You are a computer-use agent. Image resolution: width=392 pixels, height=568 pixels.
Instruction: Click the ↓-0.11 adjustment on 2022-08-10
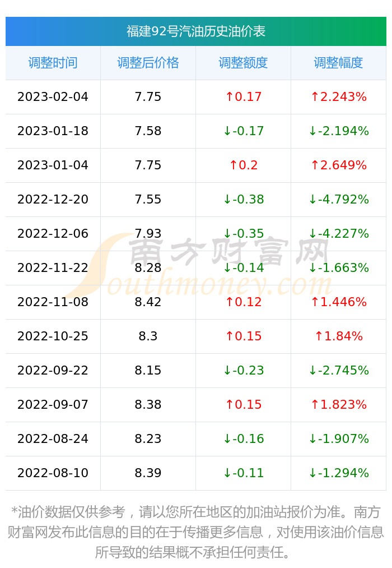[244, 473]
